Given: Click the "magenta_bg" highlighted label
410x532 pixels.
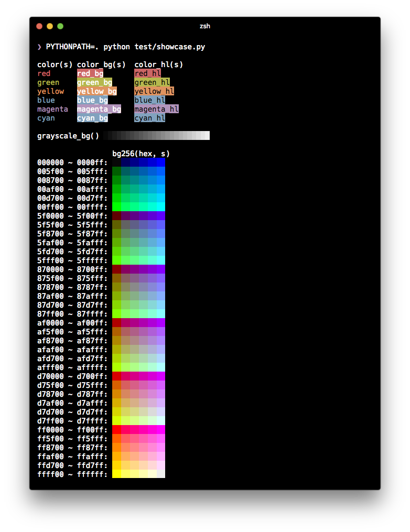Looking at the screenshot, I should [99, 109].
